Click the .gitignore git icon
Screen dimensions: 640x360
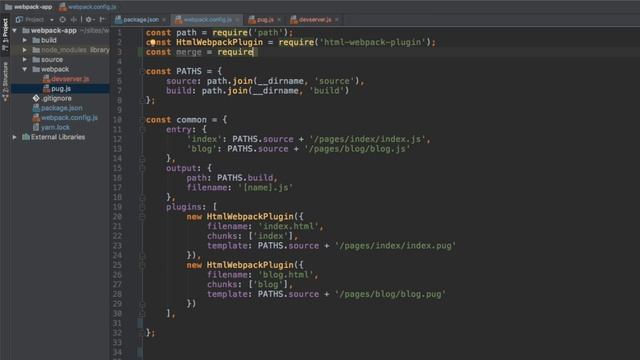coord(36,98)
